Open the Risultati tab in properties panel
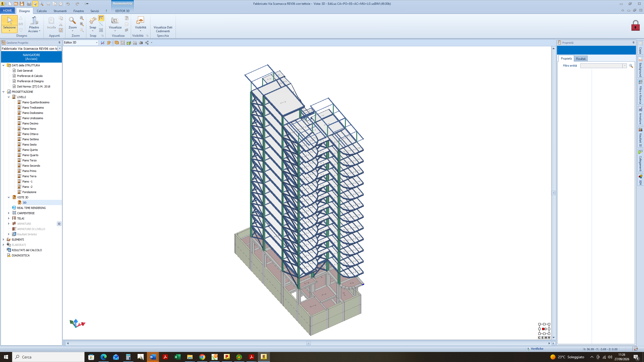The image size is (644, 362). (x=581, y=59)
